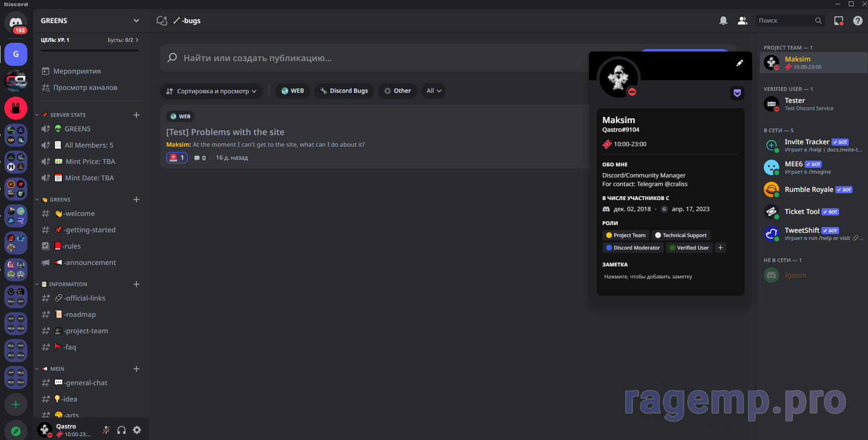This screenshot has width=868, height=440.
Task: Click edit profile pencil icon on popup
Action: [x=740, y=63]
